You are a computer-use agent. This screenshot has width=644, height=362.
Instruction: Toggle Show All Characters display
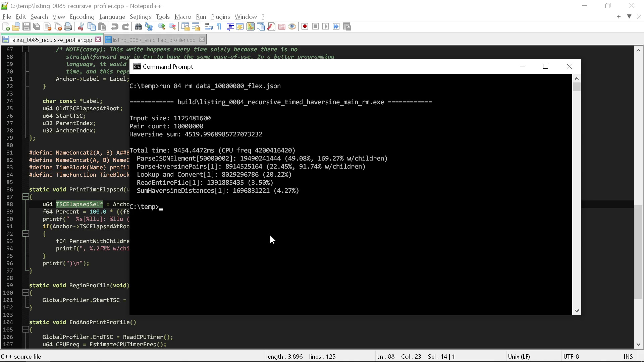[219, 26]
